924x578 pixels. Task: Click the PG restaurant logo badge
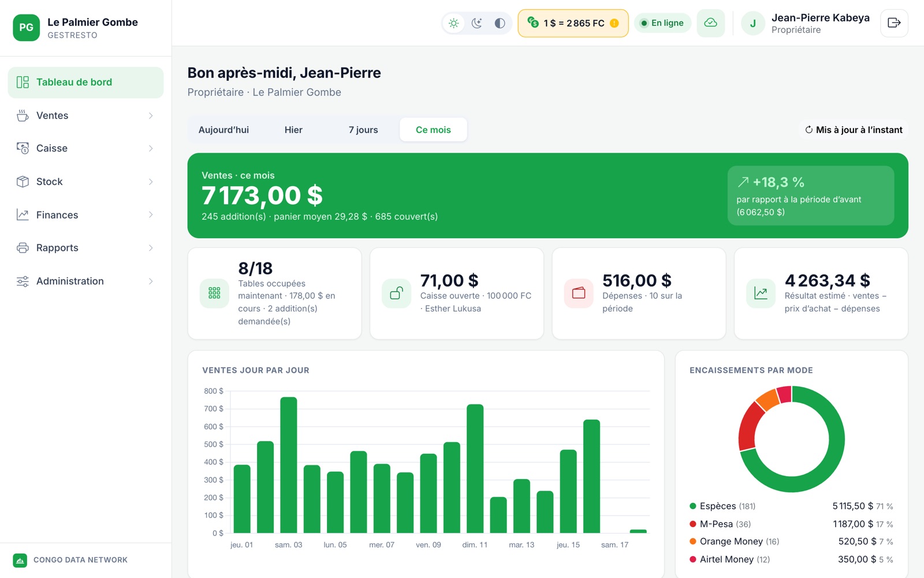point(27,28)
